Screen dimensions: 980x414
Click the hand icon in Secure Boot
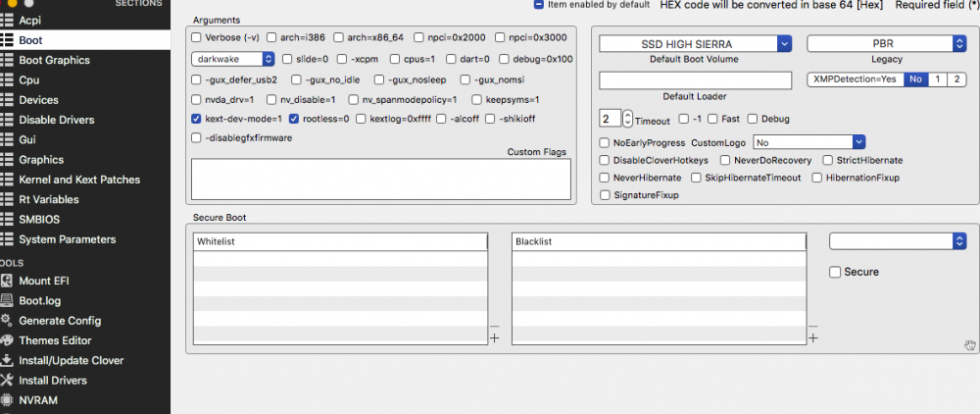pos(969,344)
